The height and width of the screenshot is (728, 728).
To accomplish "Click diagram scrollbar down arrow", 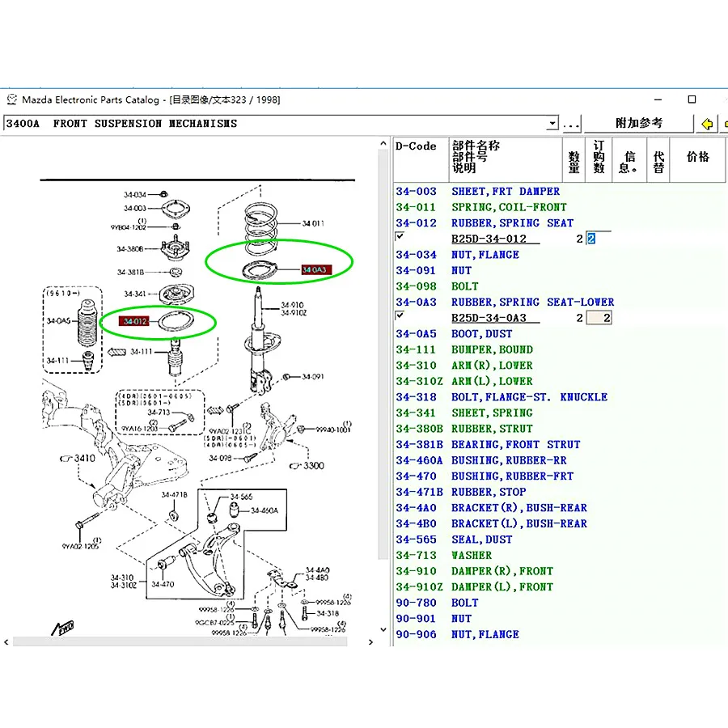I will [383, 629].
